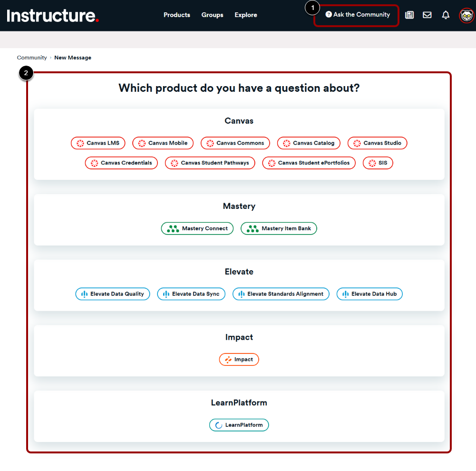Open the news feed newspaper icon
Viewport: 476px width, 471px height.
point(409,15)
